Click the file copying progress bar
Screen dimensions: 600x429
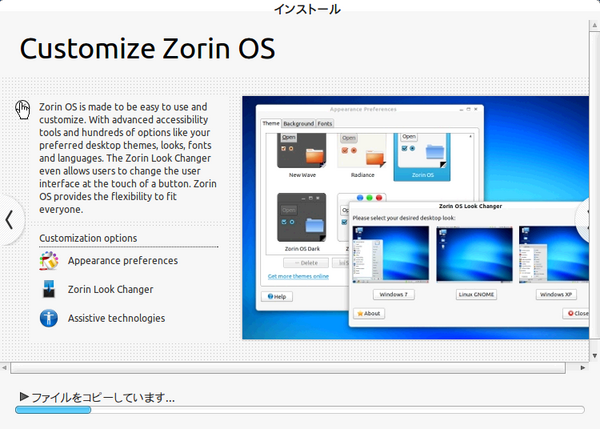[300, 410]
